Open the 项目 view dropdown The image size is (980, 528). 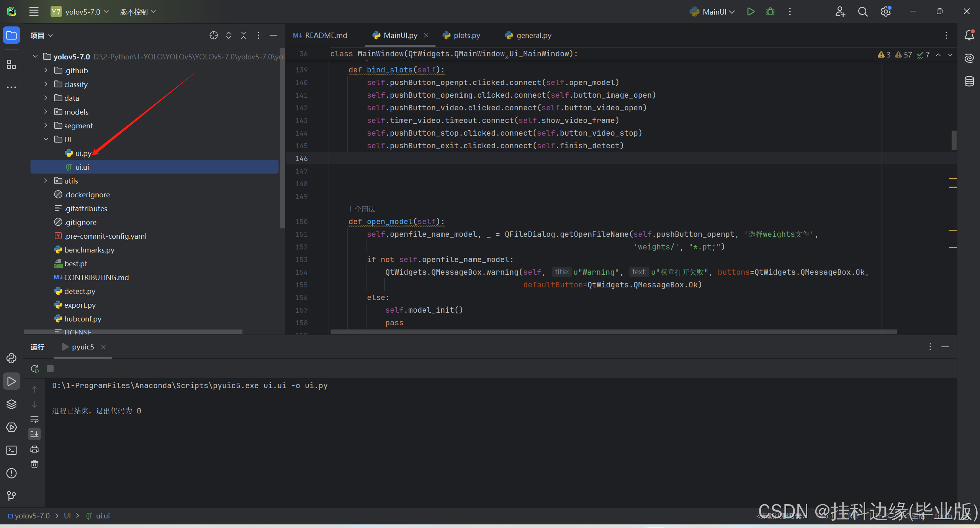click(42, 36)
